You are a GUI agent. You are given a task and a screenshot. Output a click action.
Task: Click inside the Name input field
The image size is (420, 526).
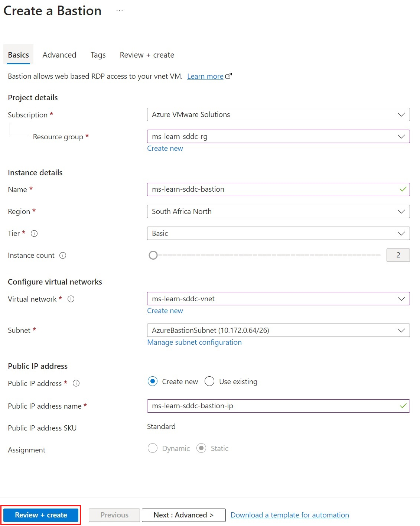[260, 189]
